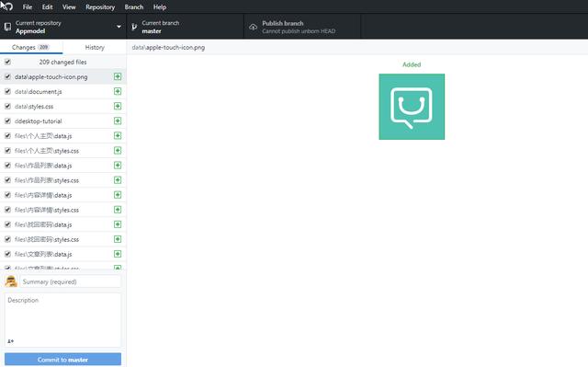Image resolution: width=588 pixels, height=367 pixels.
Task: Click the Publish branch cloud upload icon
Action: coord(254,27)
